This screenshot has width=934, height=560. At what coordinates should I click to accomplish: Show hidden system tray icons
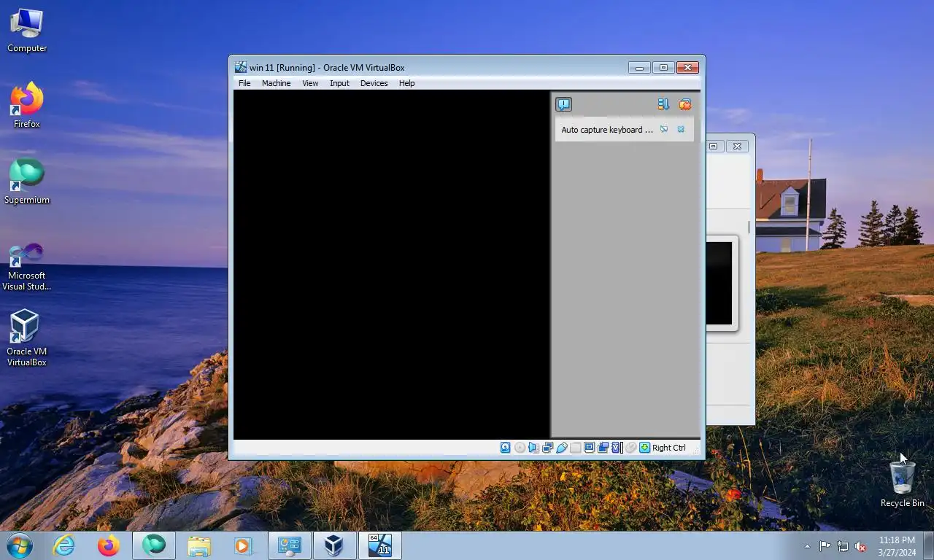coord(807,546)
